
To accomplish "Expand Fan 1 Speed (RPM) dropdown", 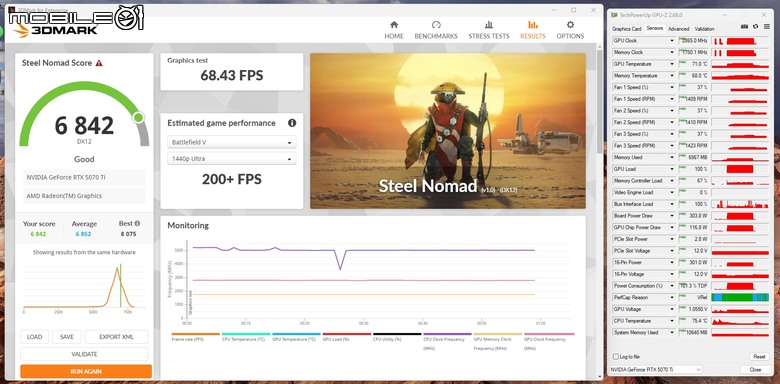I will pos(672,99).
